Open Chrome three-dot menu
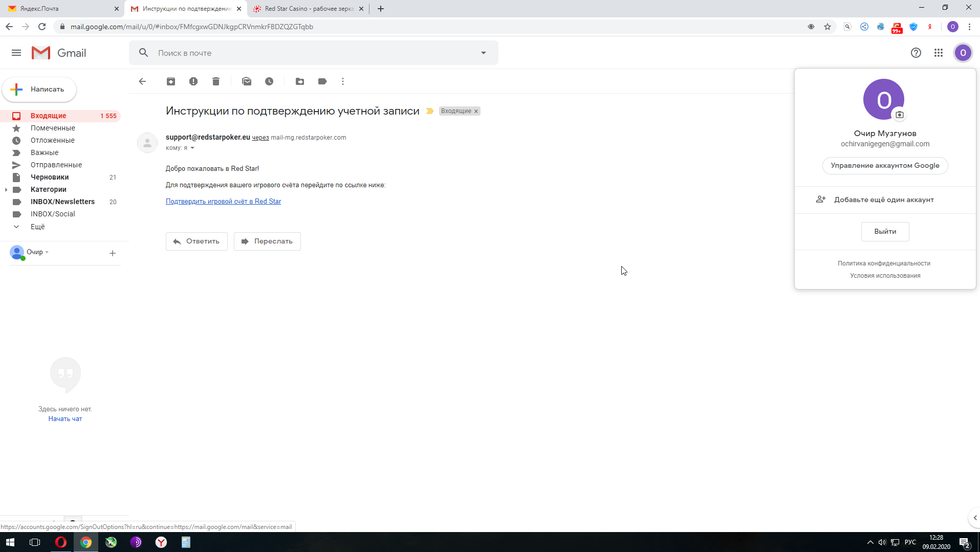This screenshot has height=552, width=980. pos(969,27)
